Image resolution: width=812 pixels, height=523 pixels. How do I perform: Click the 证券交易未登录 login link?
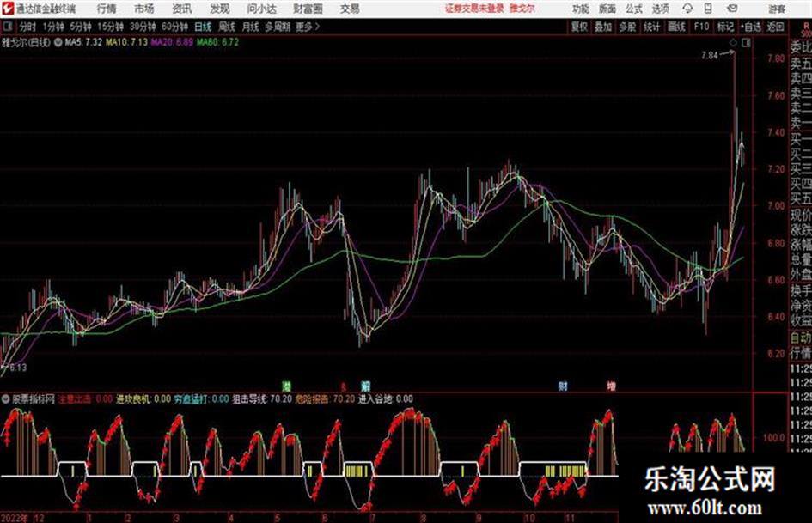pyautogui.click(x=474, y=9)
